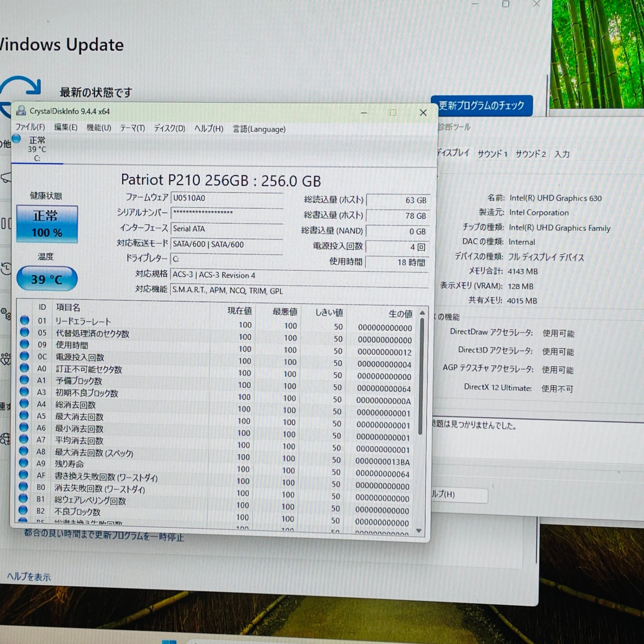Click the ヘルプを表示 link
The width and height of the screenshot is (644, 644).
click(28, 577)
